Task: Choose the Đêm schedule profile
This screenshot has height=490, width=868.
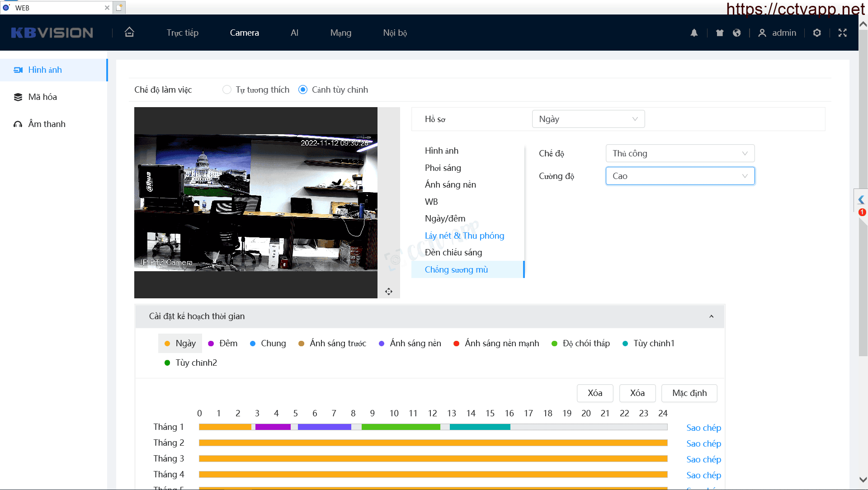Action: [x=223, y=344]
